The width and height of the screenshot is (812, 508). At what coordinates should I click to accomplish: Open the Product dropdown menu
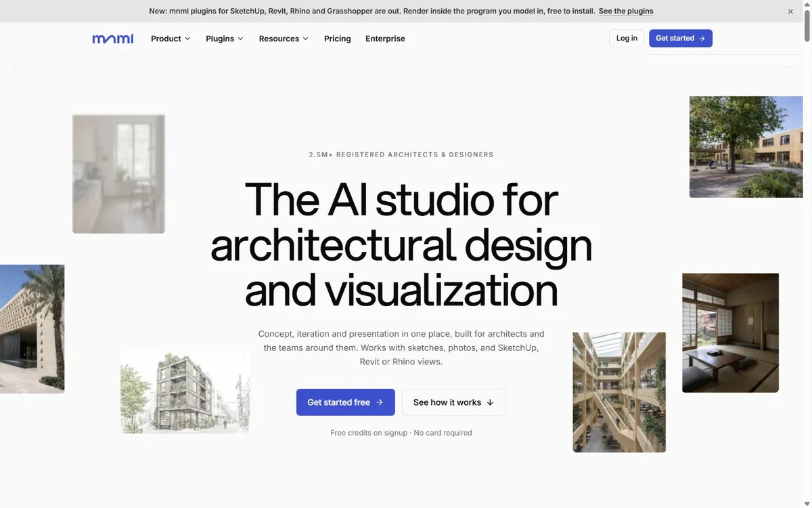(171, 39)
